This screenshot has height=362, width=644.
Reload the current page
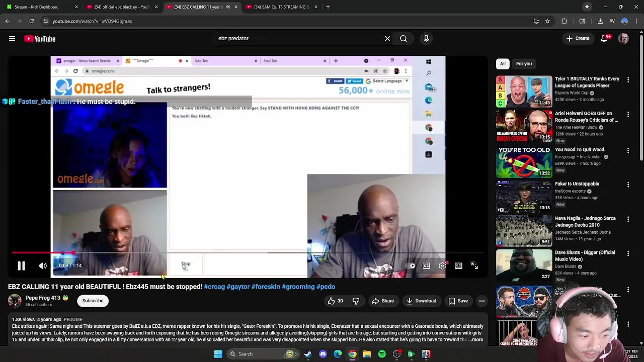pyautogui.click(x=31, y=21)
